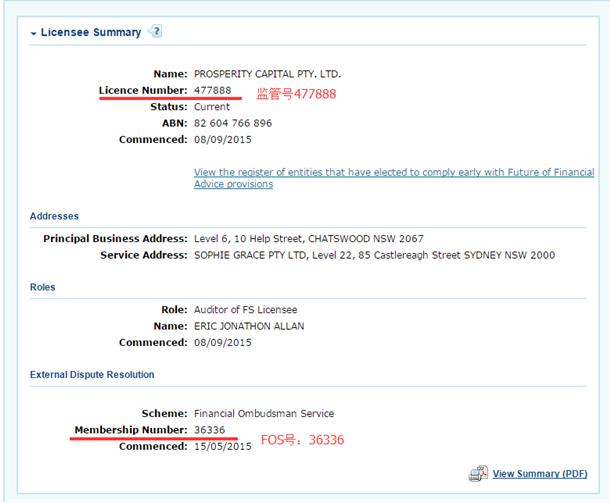Click the Auditor of FS Licensee role
The height and width of the screenshot is (502, 610).
245,310
